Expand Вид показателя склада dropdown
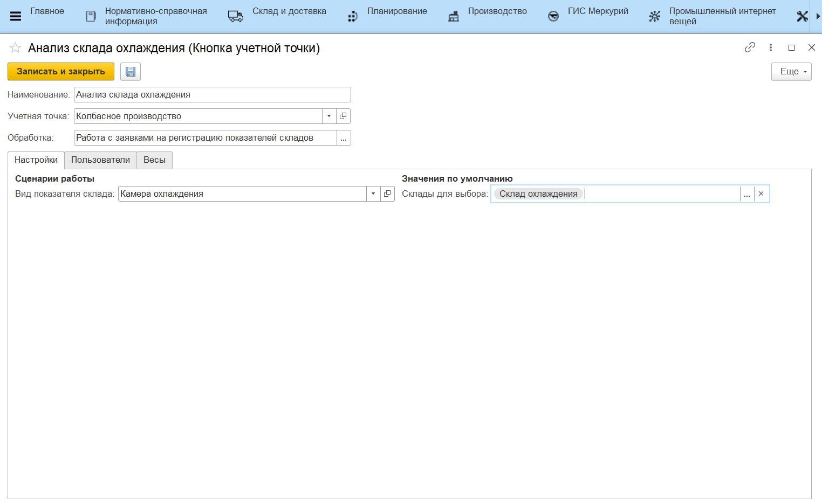 [373, 194]
